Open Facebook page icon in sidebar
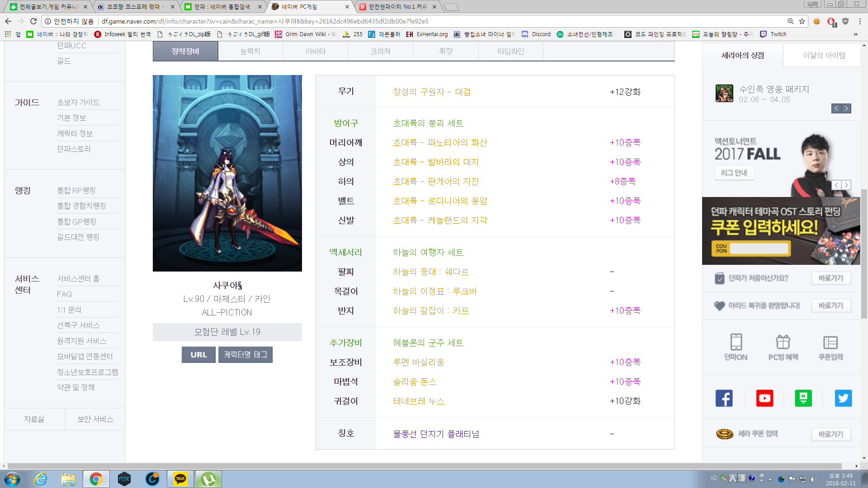Viewport: 868px width, 488px height. pos(724,398)
